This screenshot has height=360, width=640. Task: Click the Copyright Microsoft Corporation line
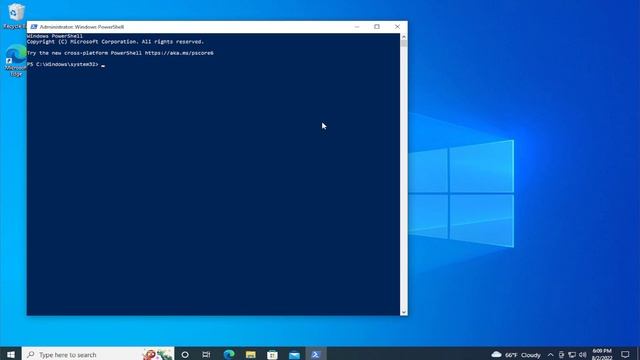[115, 42]
